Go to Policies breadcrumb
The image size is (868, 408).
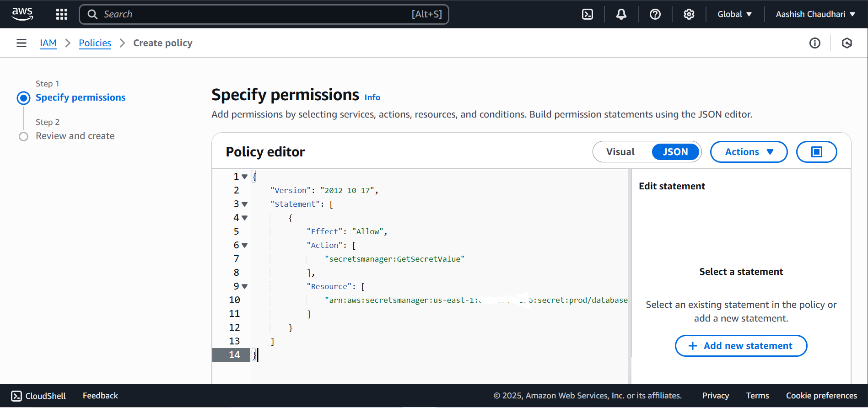95,43
